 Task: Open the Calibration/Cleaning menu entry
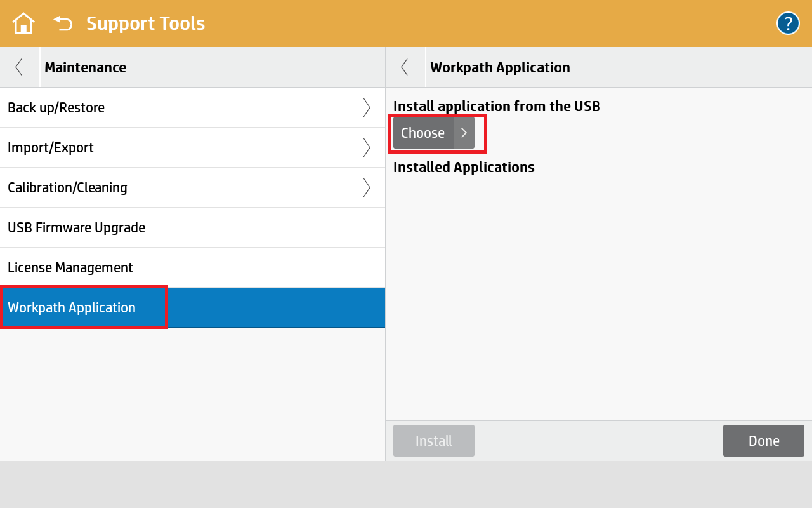pyautogui.click(x=67, y=187)
